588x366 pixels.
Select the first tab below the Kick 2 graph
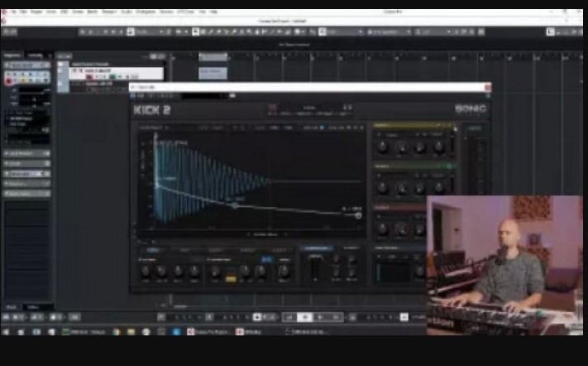tap(152, 250)
